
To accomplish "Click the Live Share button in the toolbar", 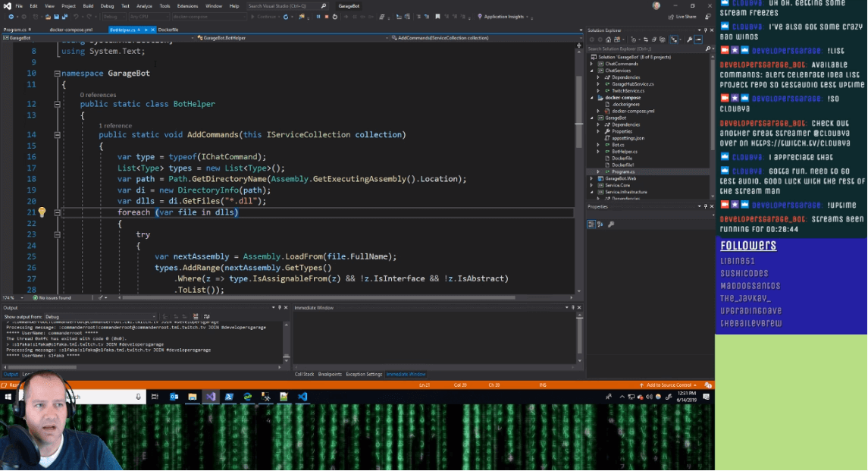I will click(681, 16).
